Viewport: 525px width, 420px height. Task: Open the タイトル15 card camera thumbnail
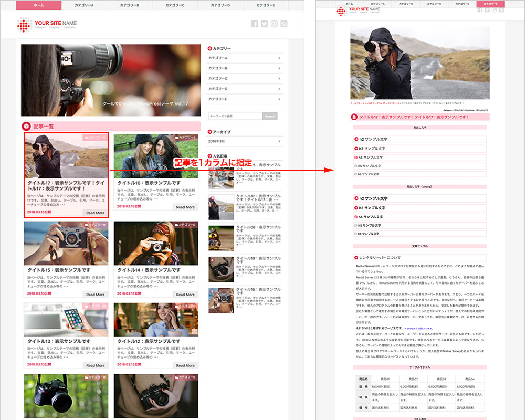[66, 243]
